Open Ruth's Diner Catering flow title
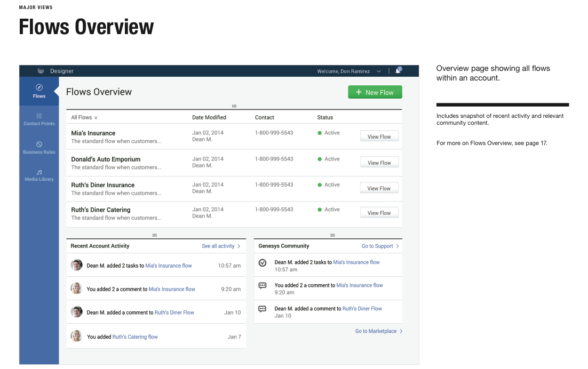This screenshot has height=369, width=588. pyautogui.click(x=101, y=210)
